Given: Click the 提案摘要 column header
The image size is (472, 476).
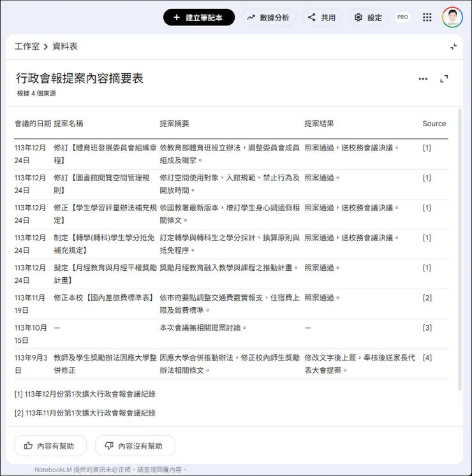Looking at the screenshot, I should coord(175,124).
